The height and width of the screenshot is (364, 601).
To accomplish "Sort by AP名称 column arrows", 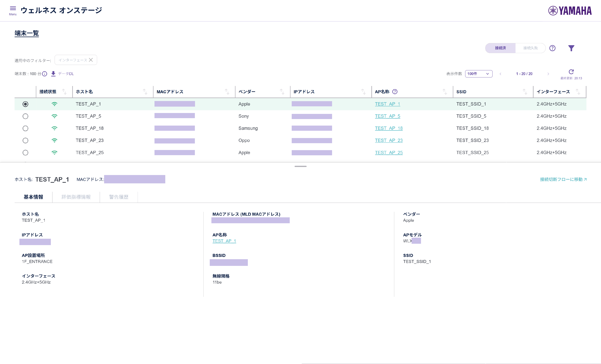I will [445, 92].
